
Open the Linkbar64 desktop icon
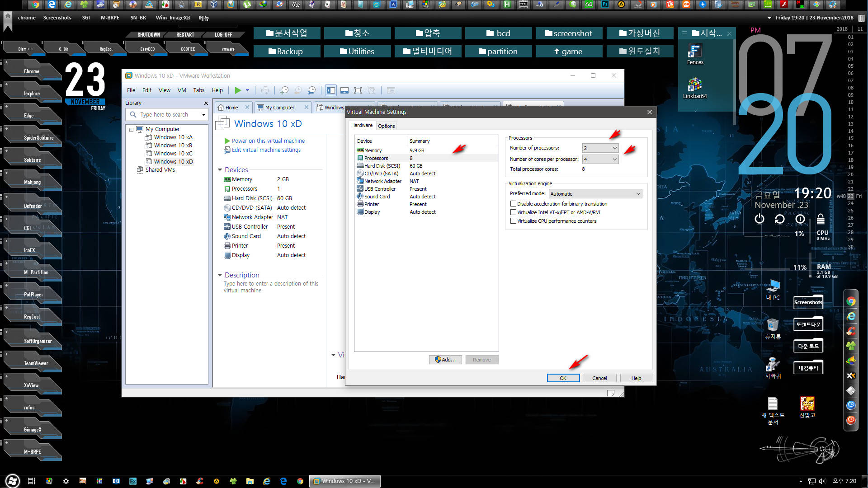point(695,88)
